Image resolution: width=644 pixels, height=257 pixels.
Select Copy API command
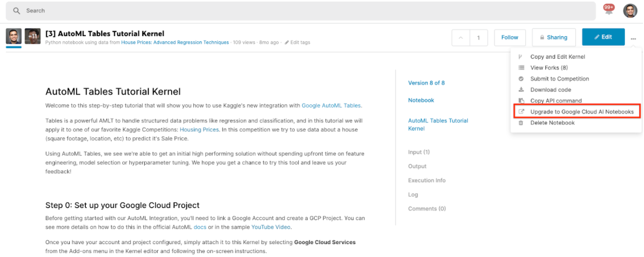coord(556,101)
